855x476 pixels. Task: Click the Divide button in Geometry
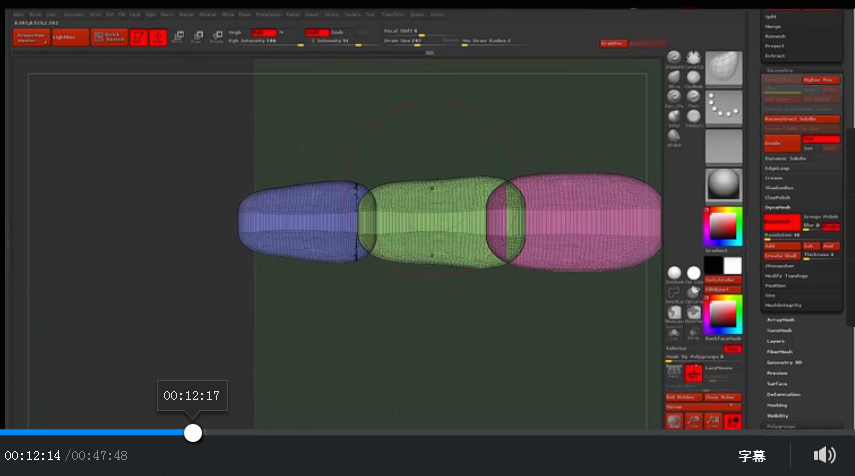(782, 143)
